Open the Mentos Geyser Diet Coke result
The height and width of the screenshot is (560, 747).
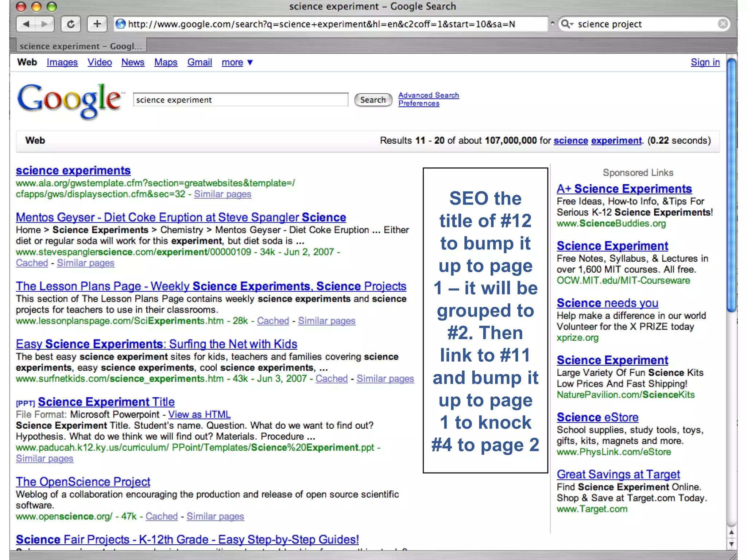coord(181,217)
